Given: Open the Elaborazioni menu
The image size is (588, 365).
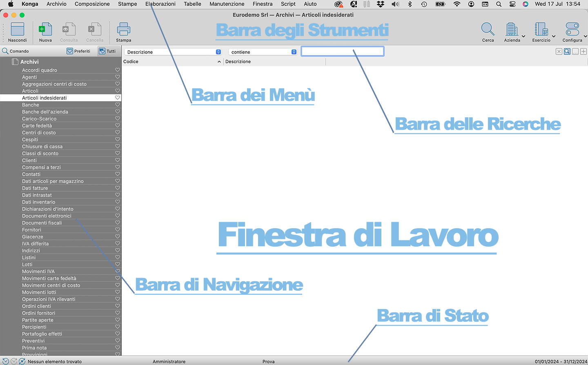Looking at the screenshot, I should pos(160,4).
